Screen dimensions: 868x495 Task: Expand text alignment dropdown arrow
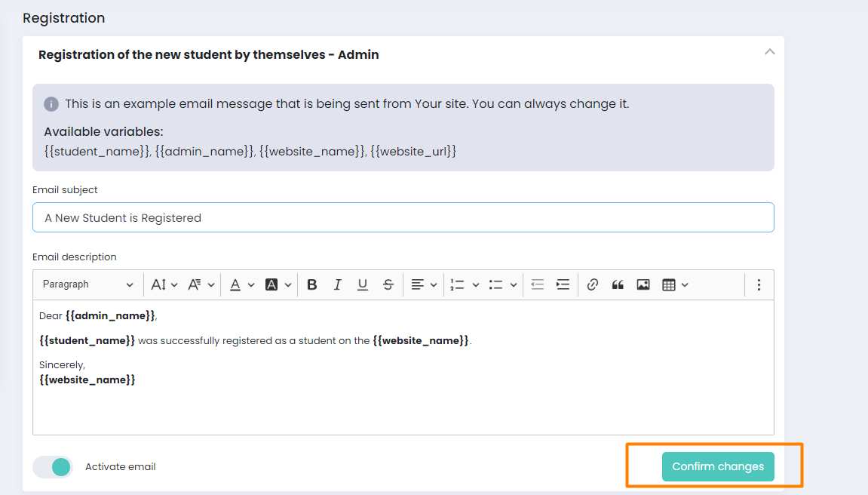click(x=434, y=285)
